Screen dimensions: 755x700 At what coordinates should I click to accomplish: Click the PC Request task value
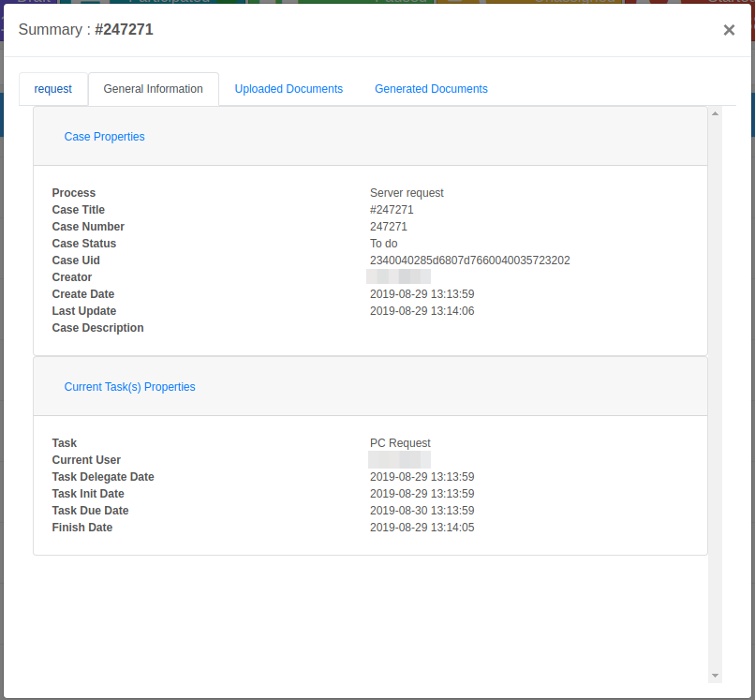coord(400,443)
